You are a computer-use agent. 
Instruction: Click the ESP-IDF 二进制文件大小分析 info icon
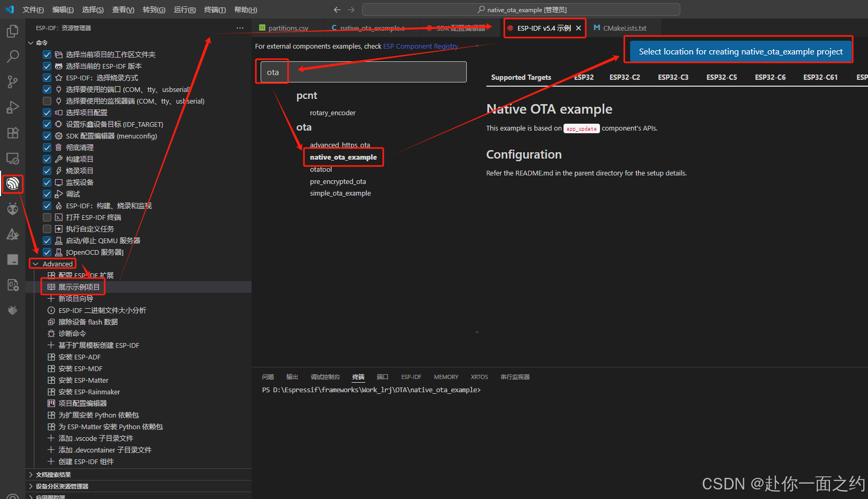(x=51, y=310)
